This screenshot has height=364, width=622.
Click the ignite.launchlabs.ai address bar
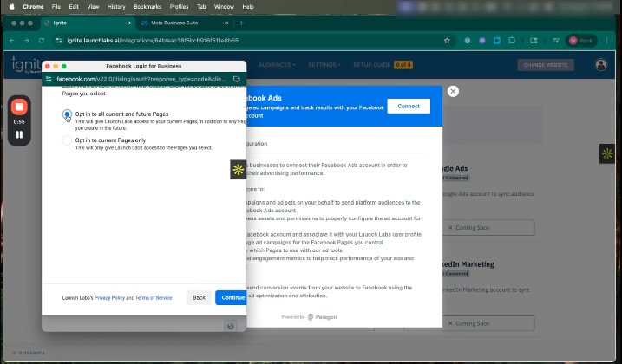(x=254, y=41)
